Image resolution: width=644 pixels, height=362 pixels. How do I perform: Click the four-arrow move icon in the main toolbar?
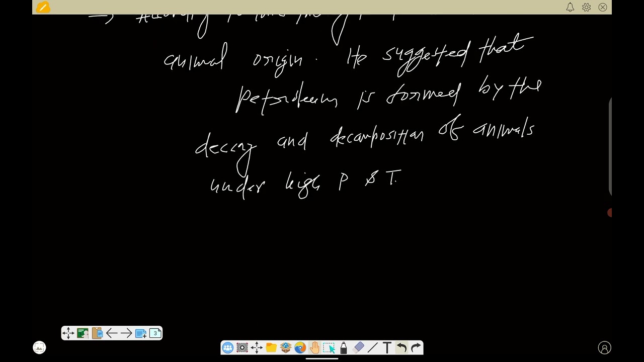click(257, 347)
